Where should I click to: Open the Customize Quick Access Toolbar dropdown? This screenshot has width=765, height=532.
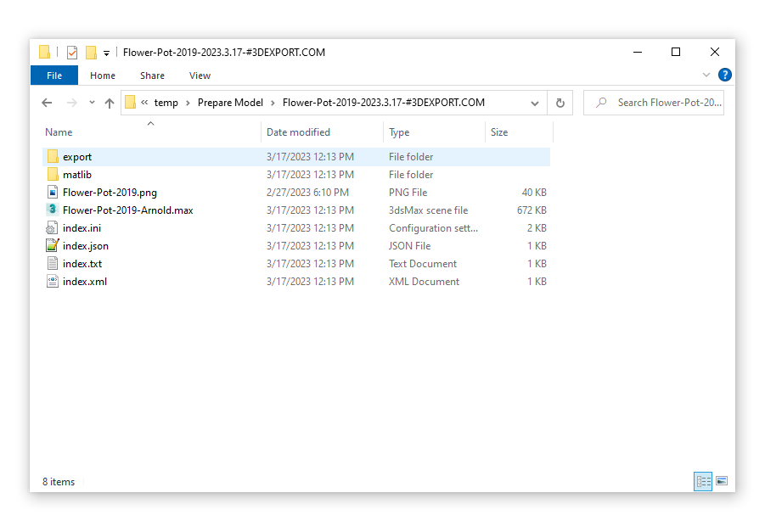(106, 53)
